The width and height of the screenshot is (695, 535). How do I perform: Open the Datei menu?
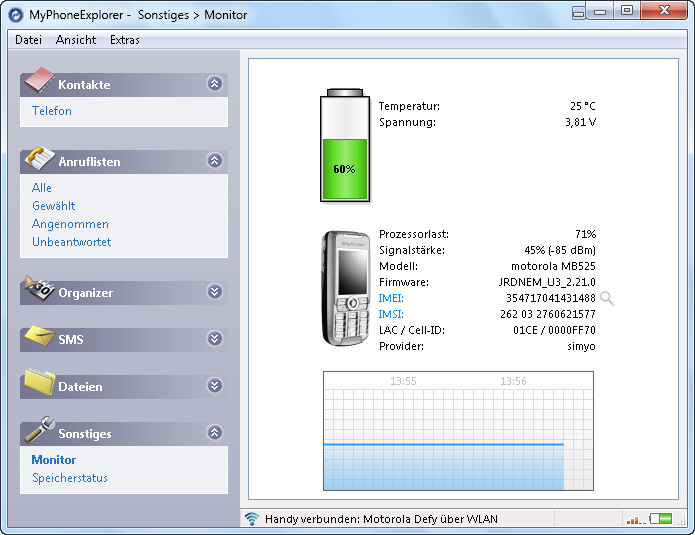29,40
